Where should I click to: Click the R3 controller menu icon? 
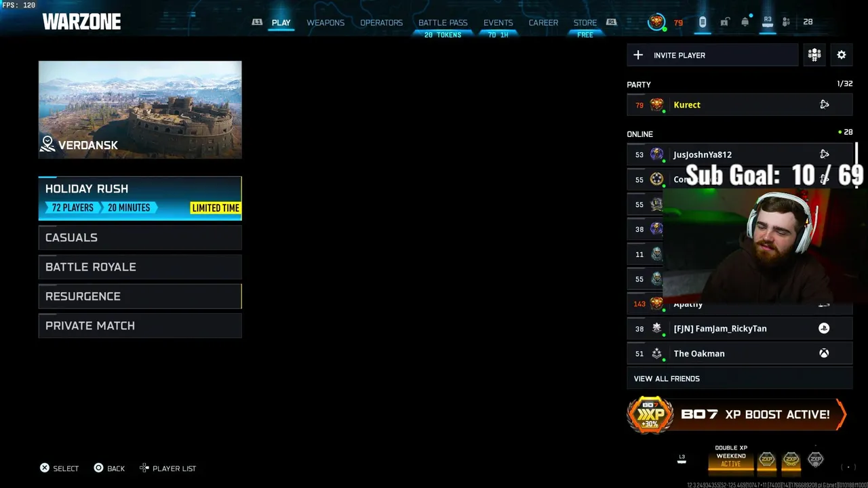(768, 22)
